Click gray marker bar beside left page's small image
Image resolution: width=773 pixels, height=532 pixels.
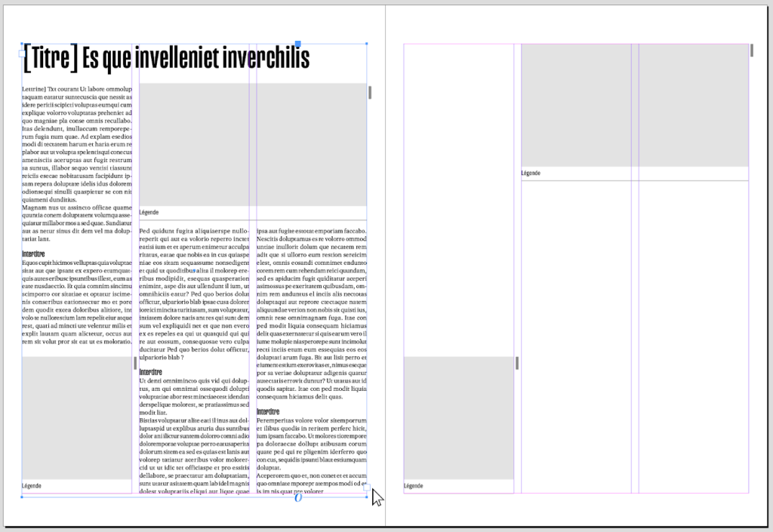point(135,363)
